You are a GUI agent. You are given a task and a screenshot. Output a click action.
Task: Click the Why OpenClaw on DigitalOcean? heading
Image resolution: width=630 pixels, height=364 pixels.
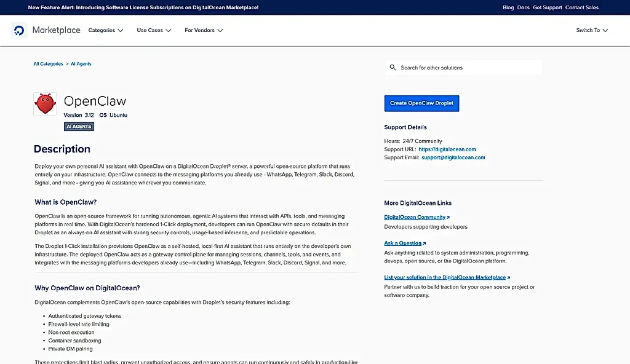tap(87, 288)
